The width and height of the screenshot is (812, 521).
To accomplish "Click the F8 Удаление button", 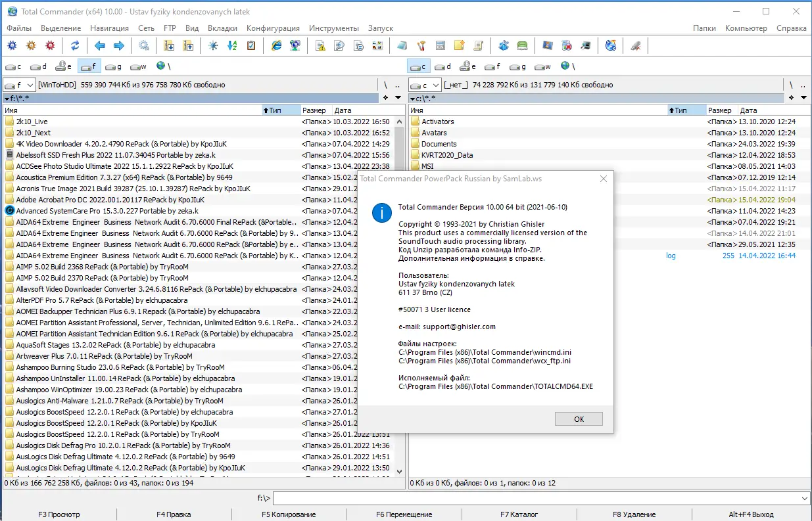I will pos(634,514).
